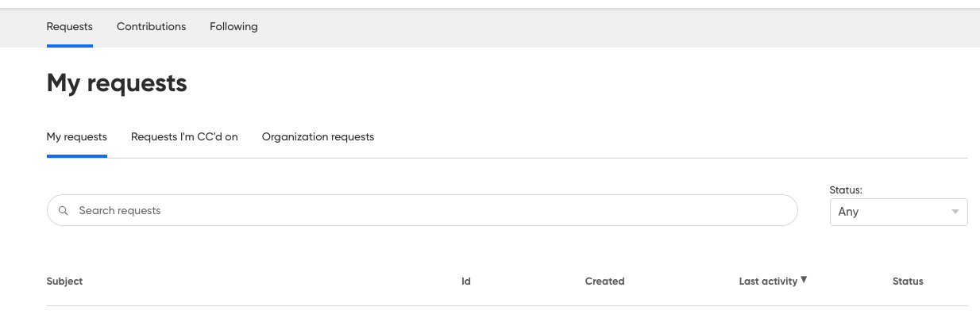
Task: Open the Status dropdown set to Any
Action: pos(898,212)
